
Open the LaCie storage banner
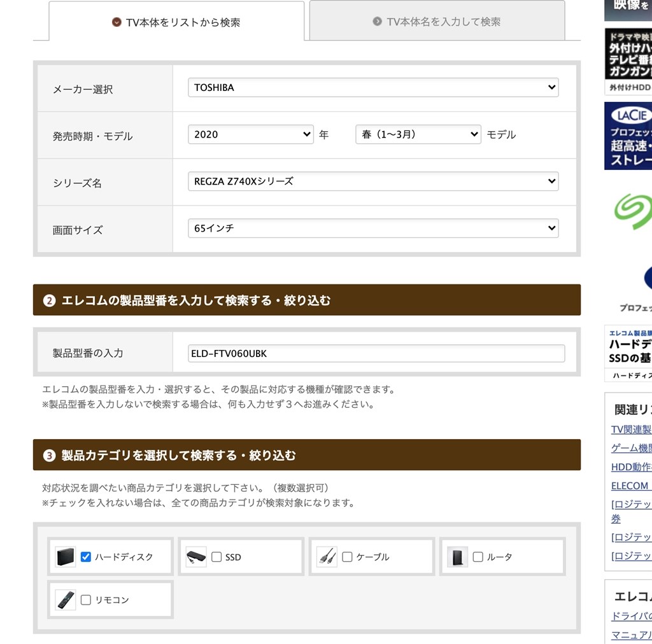[628, 136]
